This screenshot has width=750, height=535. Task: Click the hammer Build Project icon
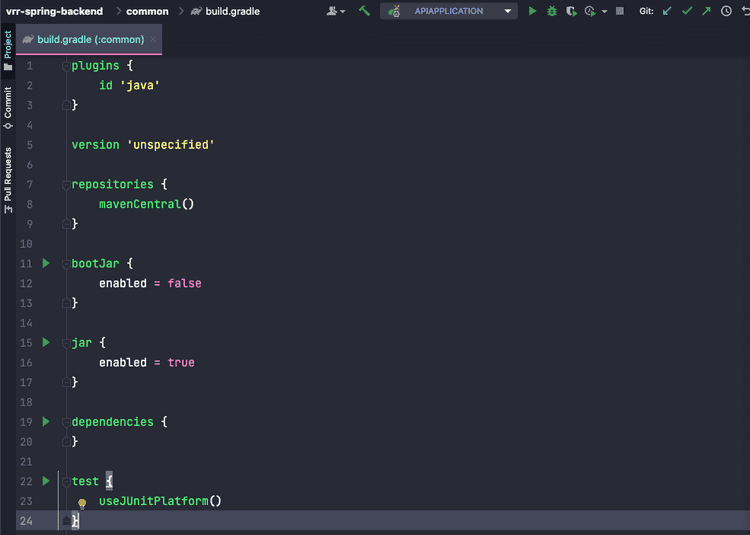point(364,11)
